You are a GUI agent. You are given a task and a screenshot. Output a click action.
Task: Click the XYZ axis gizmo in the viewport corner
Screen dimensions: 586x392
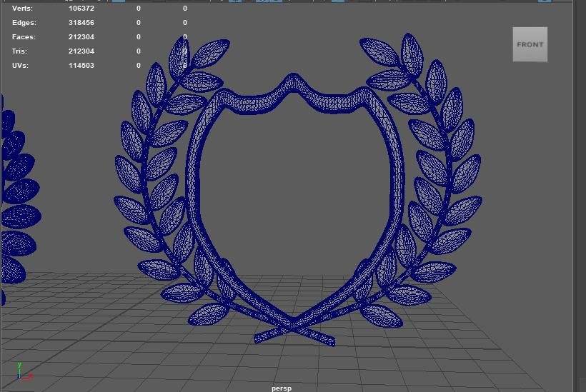(25, 371)
